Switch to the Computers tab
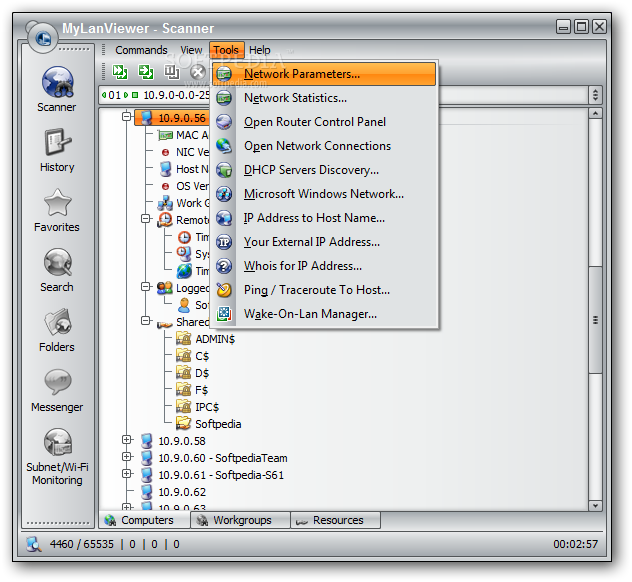Viewport: 632px width, 582px height. [x=144, y=520]
